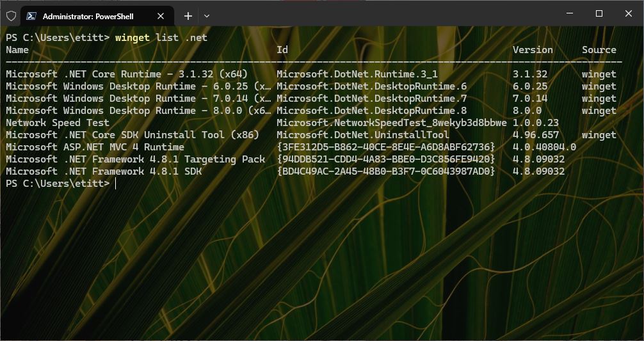Viewport: 644px width, 341px height.
Task: Click the version value 7.0.14
Action: click(x=530, y=99)
